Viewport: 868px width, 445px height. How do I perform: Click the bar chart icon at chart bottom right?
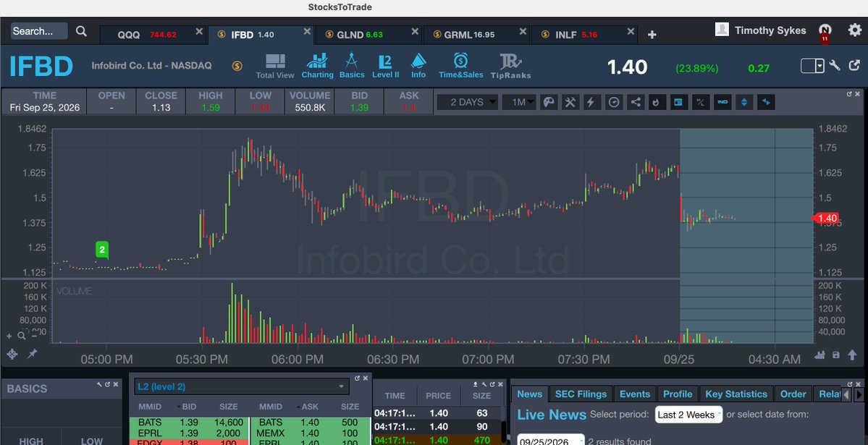[819, 355]
